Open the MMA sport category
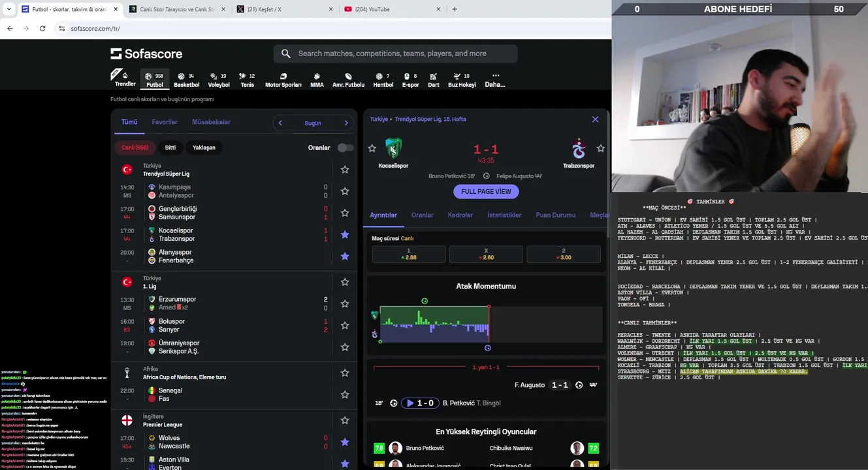The image size is (868, 470). coord(317,80)
